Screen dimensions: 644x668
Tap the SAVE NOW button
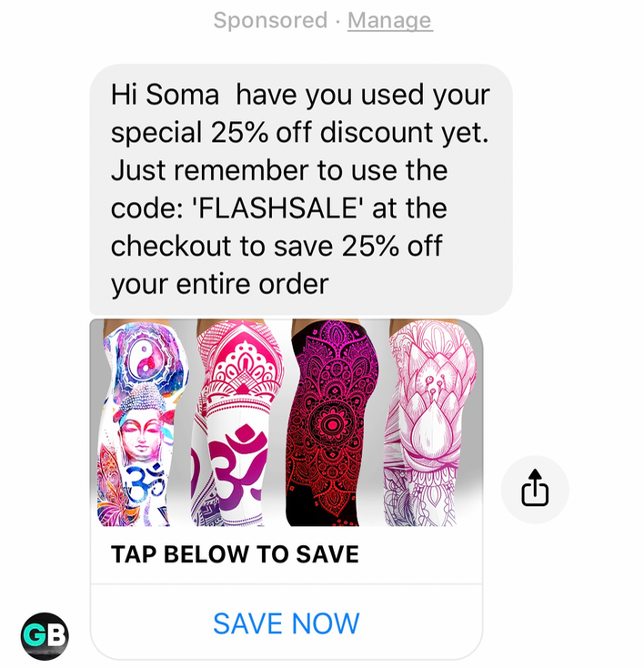(287, 623)
